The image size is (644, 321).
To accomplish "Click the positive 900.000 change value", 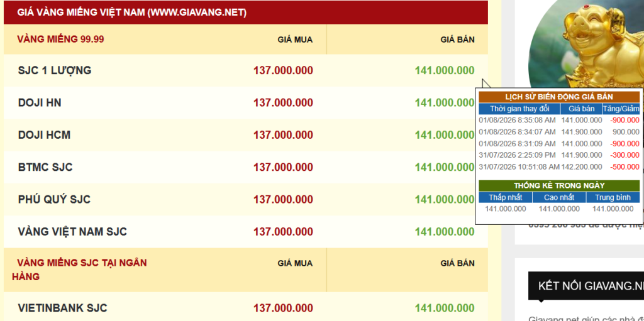I will point(626,132).
